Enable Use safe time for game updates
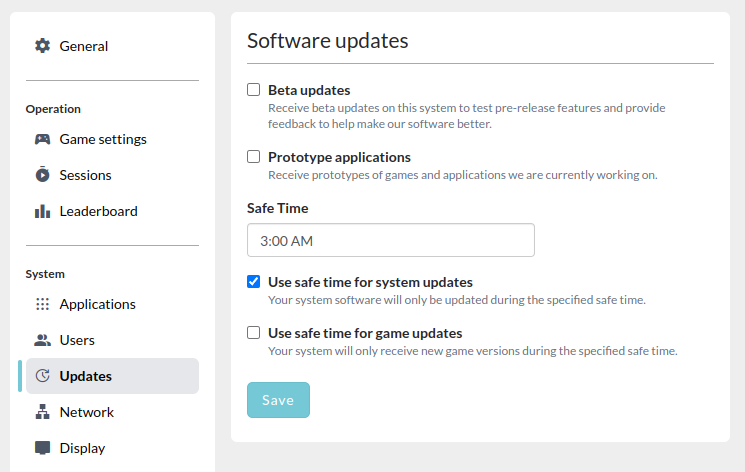 coord(253,332)
